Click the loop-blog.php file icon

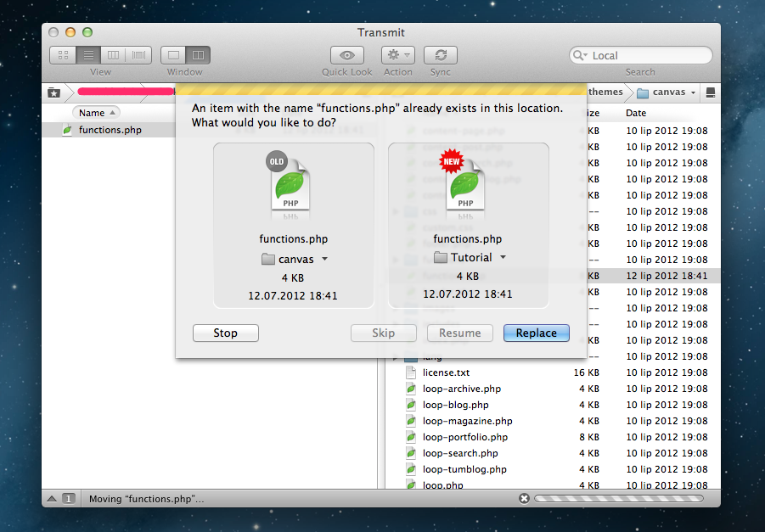click(x=411, y=405)
